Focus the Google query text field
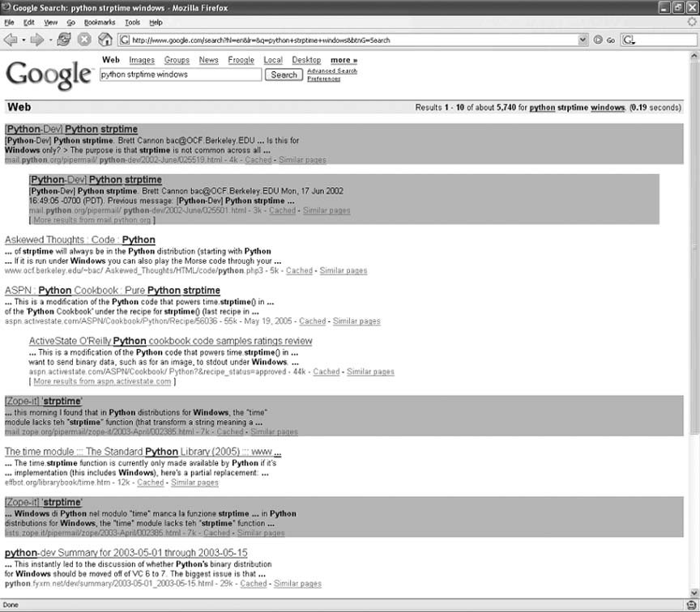The height and width of the screenshot is (612, 700). (180, 74)
